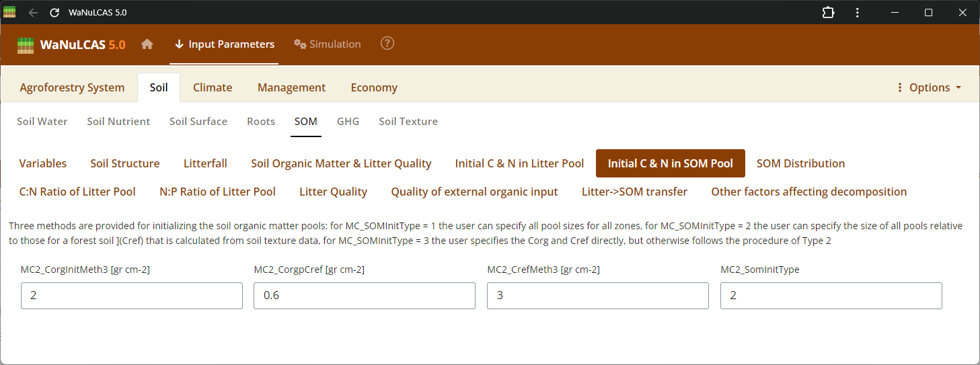
Task: Open SOM Distribution section
Action: [x=800, y=163]
